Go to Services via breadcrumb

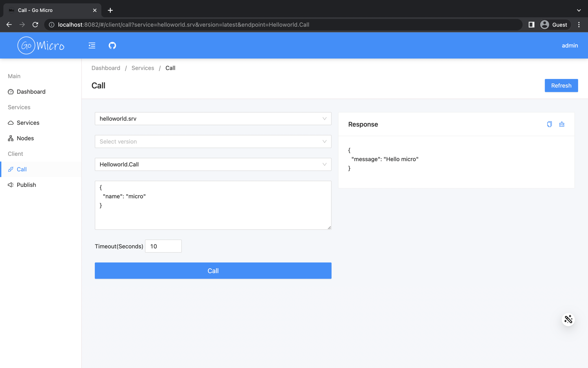pyautogui.click(x=143, y=68)
